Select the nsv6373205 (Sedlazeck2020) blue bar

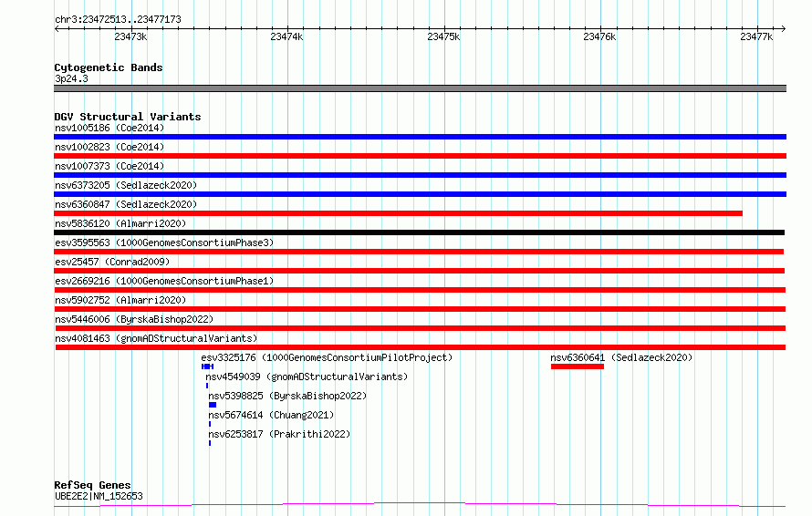pos(420,194)
